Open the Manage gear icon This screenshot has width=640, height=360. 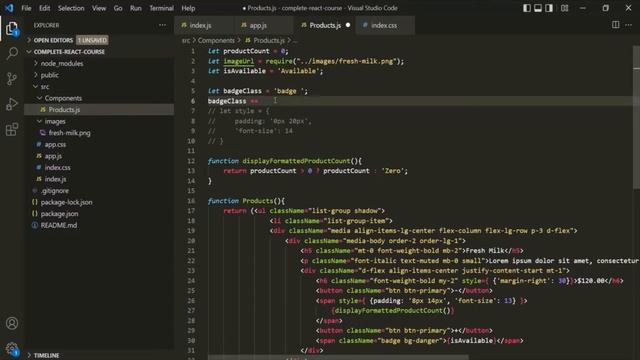[12, 349]
